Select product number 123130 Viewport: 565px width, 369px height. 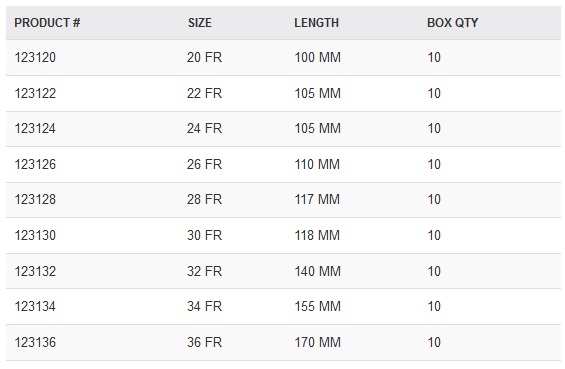(35, 235)
